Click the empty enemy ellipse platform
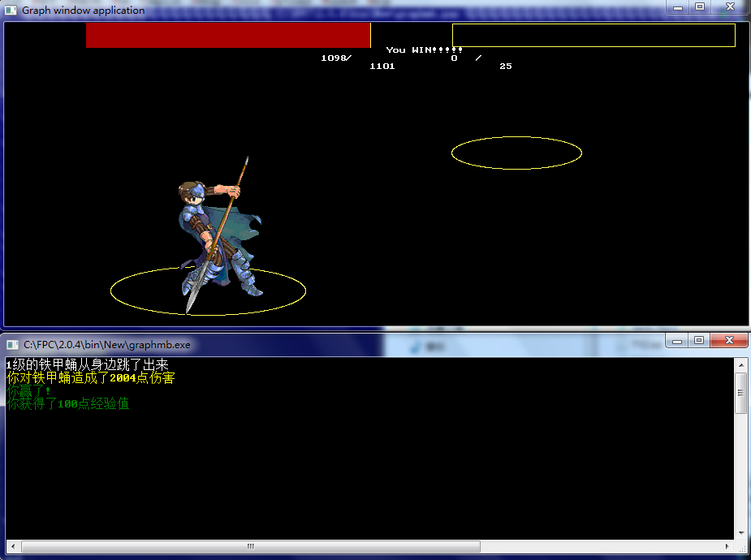Viewport: 751px width, 560px height. 517,153
